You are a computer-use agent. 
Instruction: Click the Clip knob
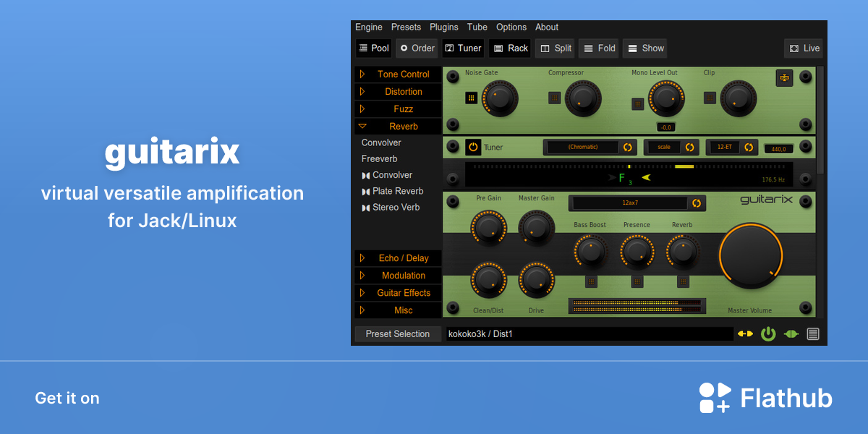pos(739,98)
